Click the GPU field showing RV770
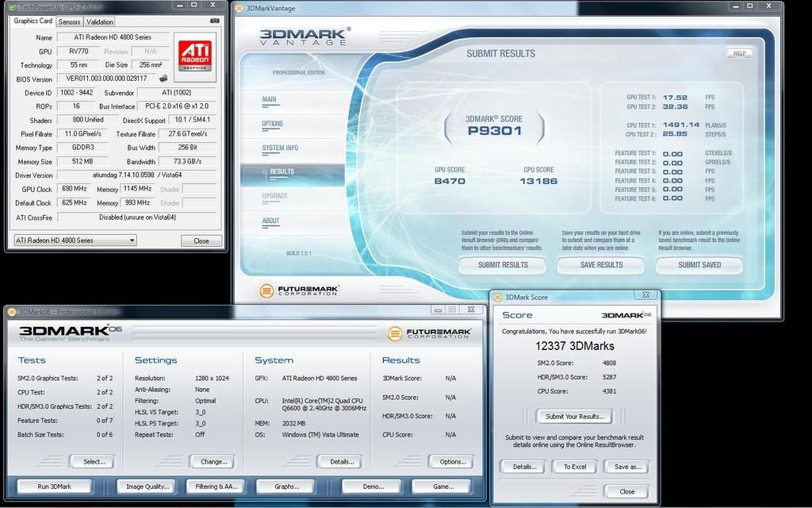Viewport: 812px width, 508px height. click(79, 52)
